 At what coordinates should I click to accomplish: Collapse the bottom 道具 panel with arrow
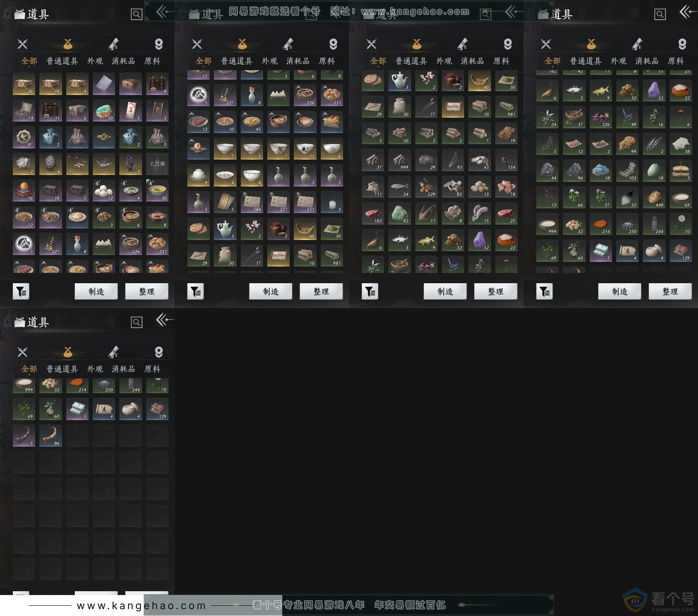[x=164, y=320]
